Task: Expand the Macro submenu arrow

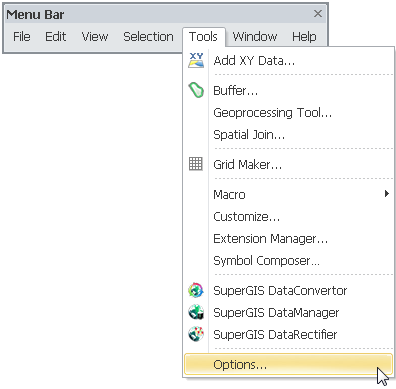Action: tap(387, 194)
